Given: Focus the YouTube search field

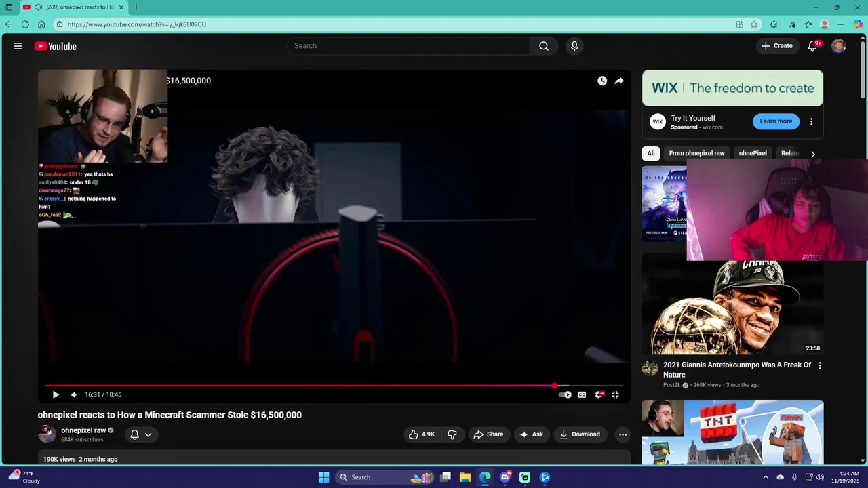Looking at the screenshot, I should (408, 46).
